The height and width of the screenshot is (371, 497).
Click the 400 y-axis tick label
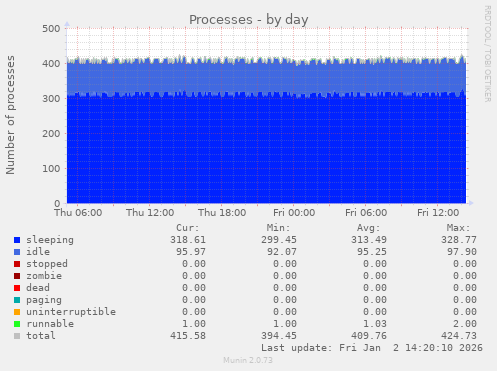pos(51,64)
